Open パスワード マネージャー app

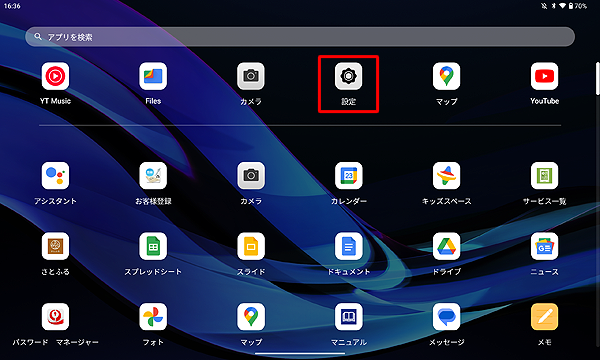55,317
